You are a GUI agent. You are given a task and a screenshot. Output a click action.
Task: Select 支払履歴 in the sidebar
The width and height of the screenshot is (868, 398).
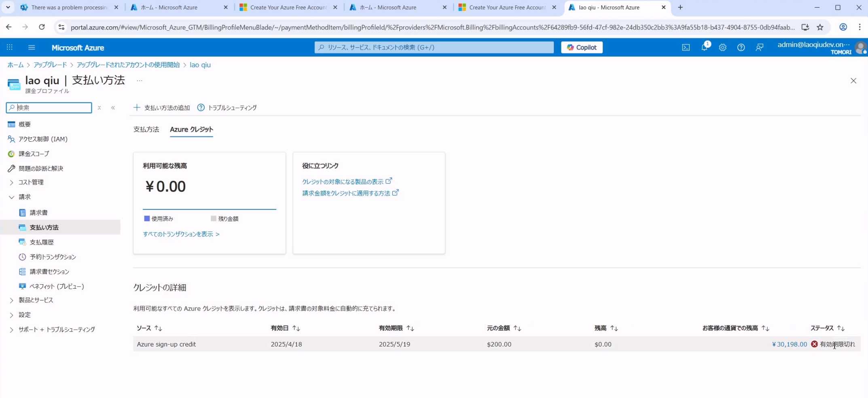point(42,242)
